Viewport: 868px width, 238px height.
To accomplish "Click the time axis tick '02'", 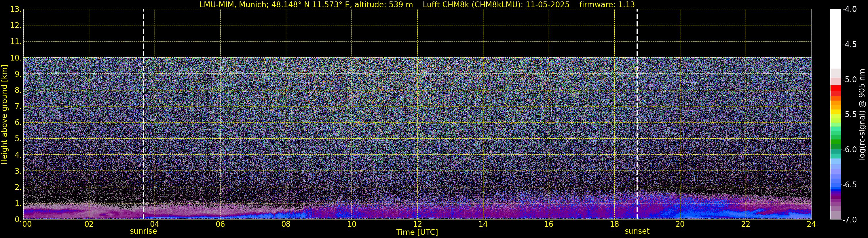I will (89, 224).
